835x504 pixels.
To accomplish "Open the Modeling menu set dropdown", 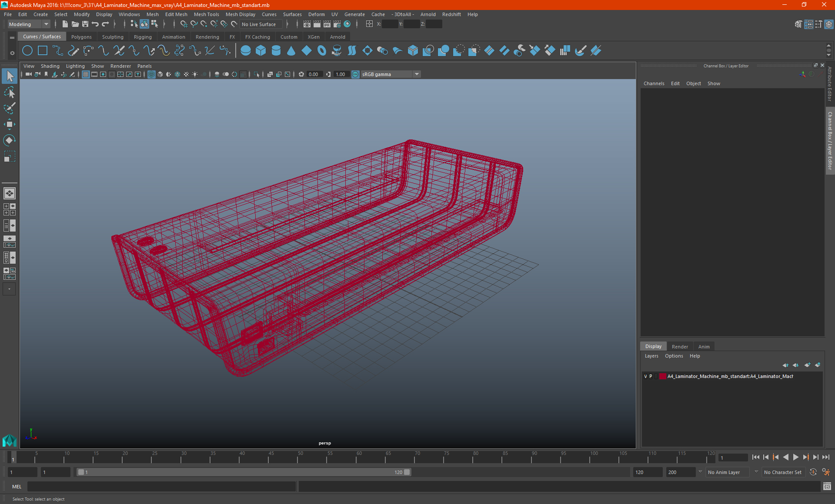I will pos(29,24).
